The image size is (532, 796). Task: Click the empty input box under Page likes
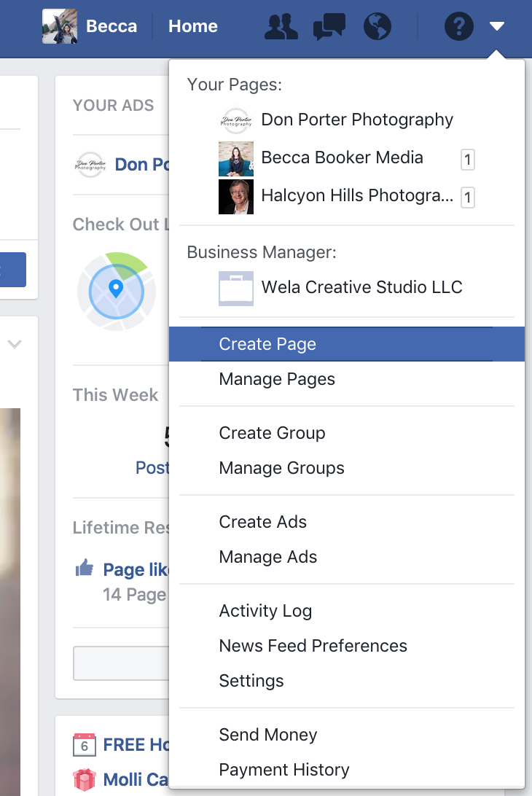point(121,663)
